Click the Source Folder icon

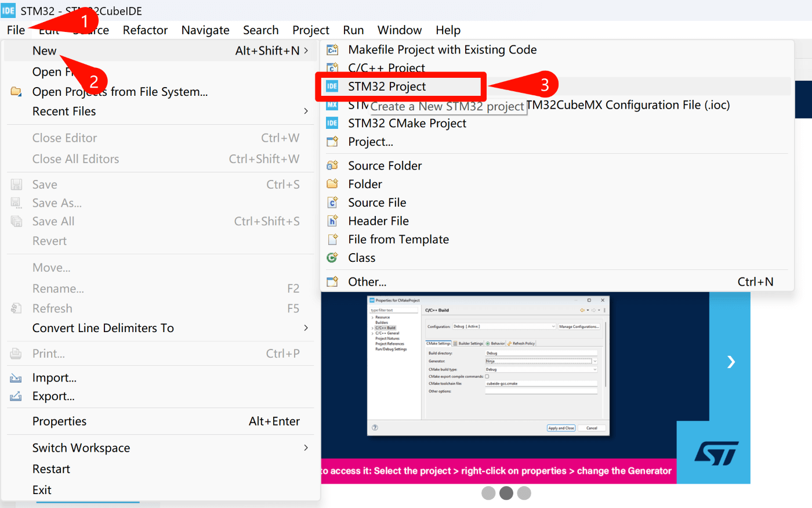332,165
